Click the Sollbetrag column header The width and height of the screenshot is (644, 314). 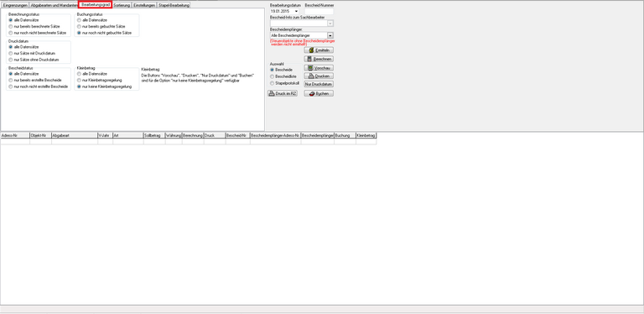point(154,135)
